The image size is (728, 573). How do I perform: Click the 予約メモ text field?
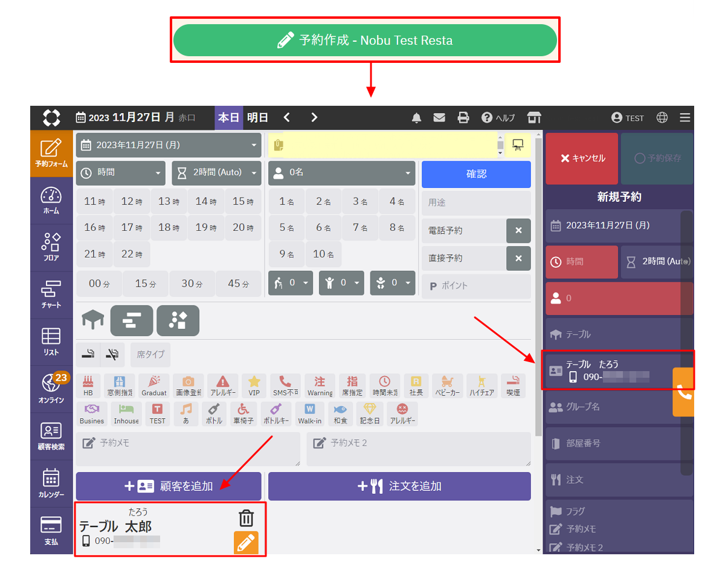(x=188, y=448)
